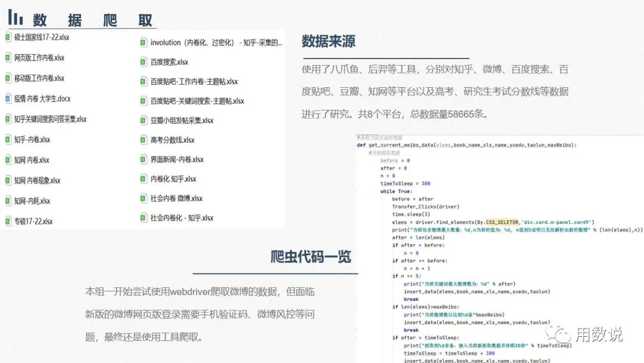Screen dimensions: 644x363
Task: Select the spreadsheet icon beside 百度搜索.xlsx
Action: coord(143,61)
